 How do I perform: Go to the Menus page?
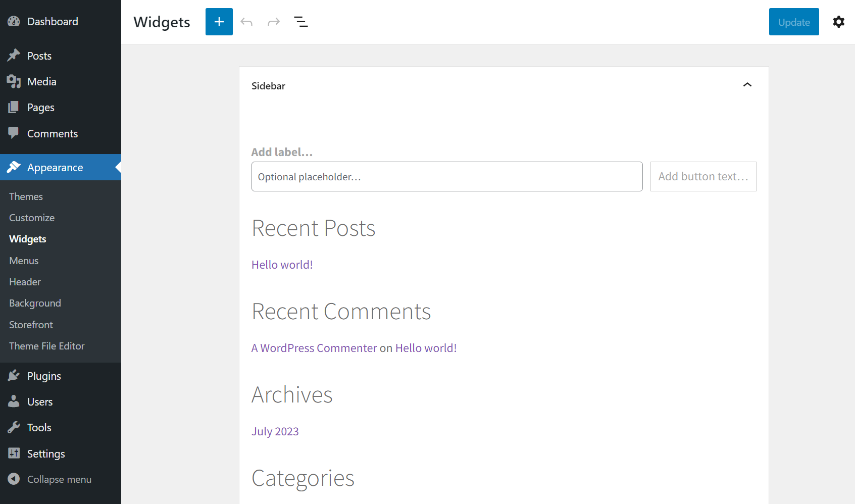24,261
